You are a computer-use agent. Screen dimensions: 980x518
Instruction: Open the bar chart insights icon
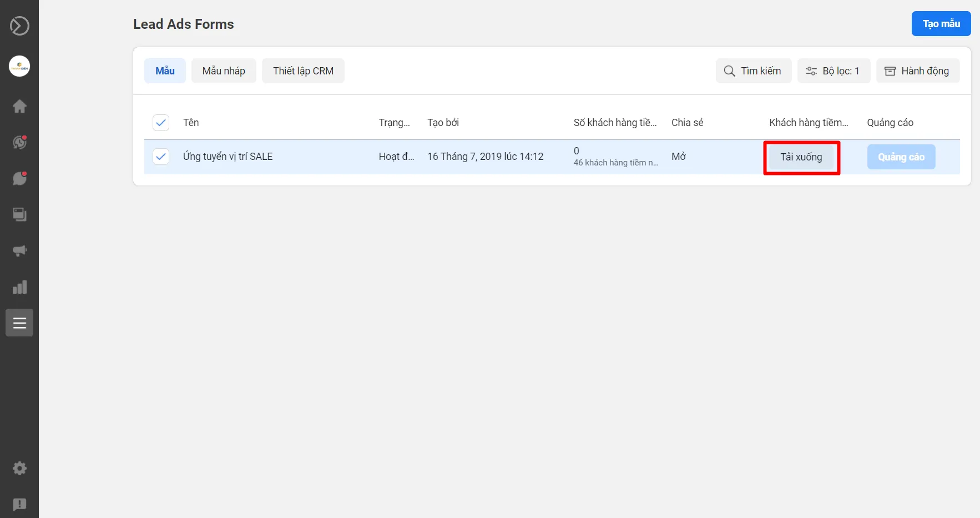click(19, 287)
